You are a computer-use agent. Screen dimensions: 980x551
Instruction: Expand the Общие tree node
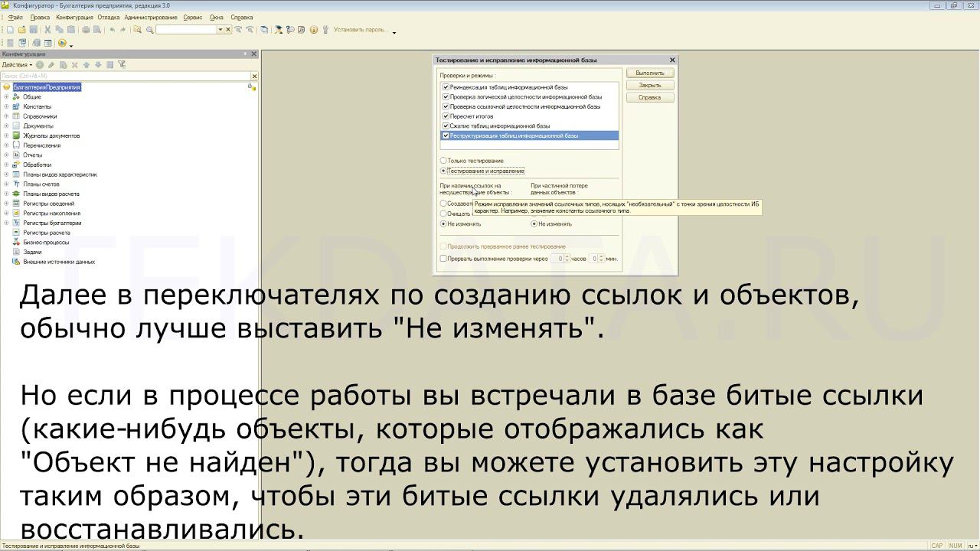click(6, 97)
